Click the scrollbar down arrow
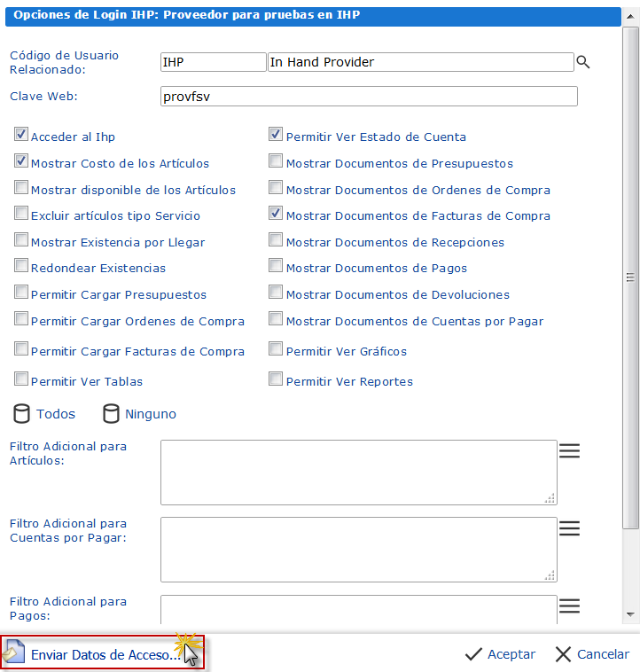 point(630,614)
